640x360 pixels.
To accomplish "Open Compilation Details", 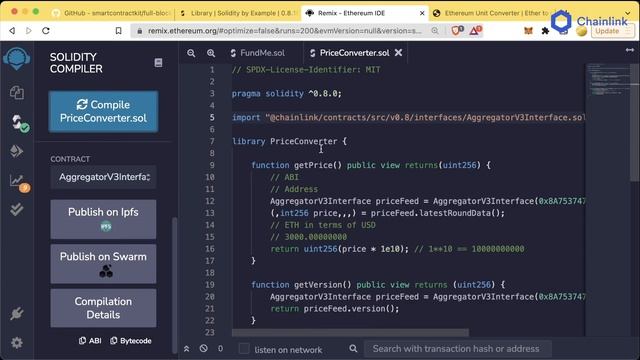I will (103, 308).
